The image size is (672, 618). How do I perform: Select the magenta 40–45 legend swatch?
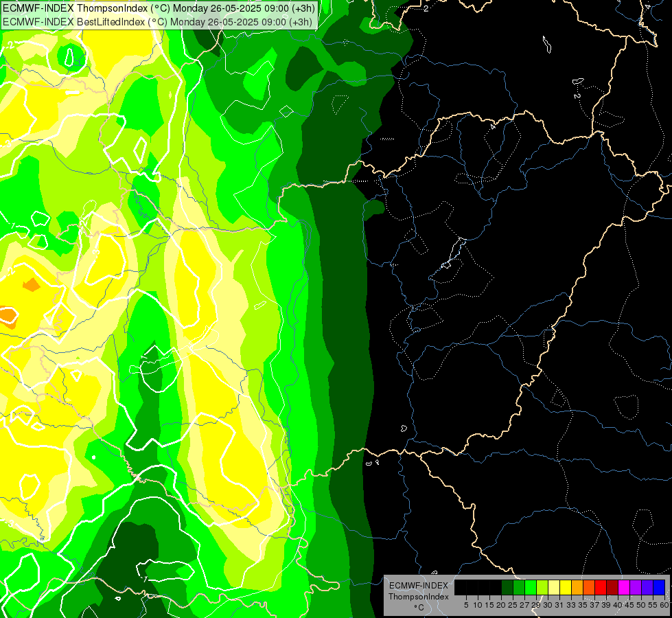click(x=624, y=587)
